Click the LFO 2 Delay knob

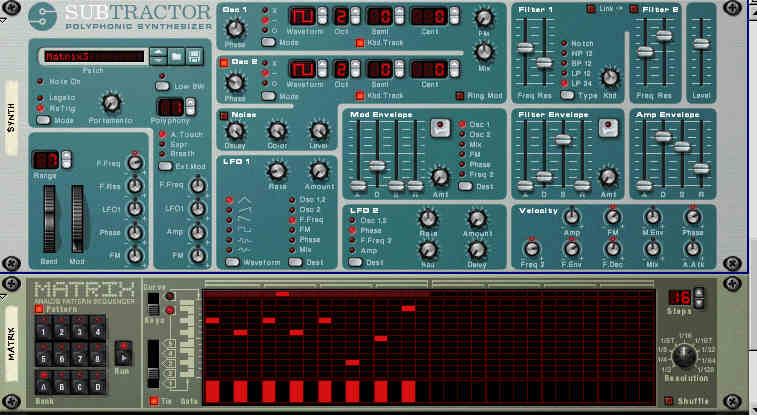coord(477,250)
